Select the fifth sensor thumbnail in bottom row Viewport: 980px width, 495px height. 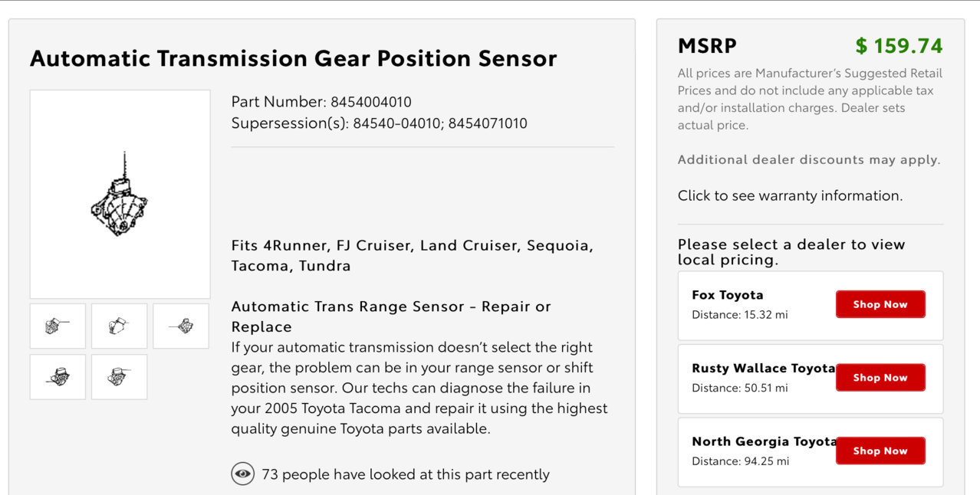[x=120, y=376]
